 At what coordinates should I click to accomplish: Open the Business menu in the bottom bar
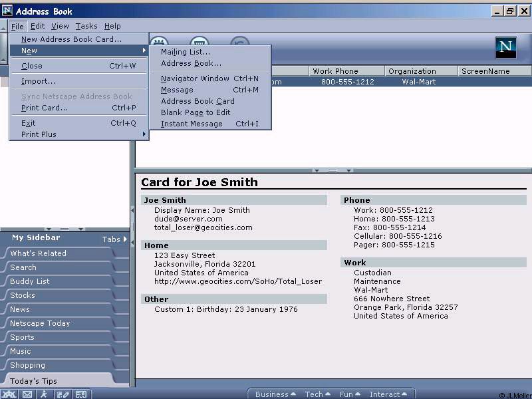coord(275,394)
